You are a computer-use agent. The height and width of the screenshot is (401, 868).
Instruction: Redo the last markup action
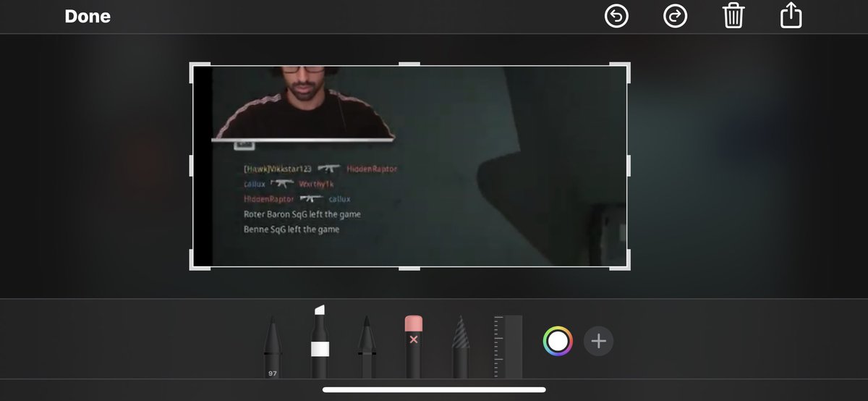[x=676, y=16]
